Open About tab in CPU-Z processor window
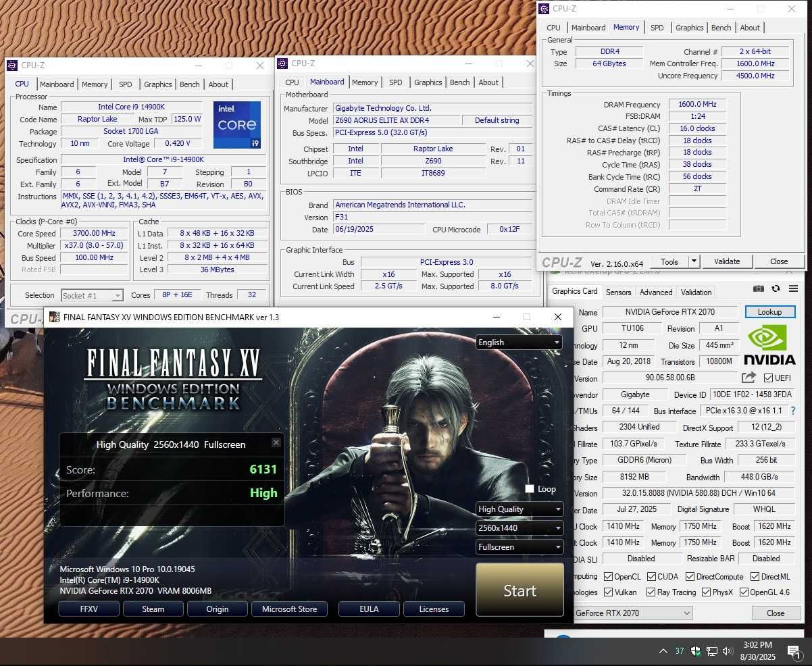Image resolution: width=812 pixels, height=666 pixels. [x=218, y=84]
